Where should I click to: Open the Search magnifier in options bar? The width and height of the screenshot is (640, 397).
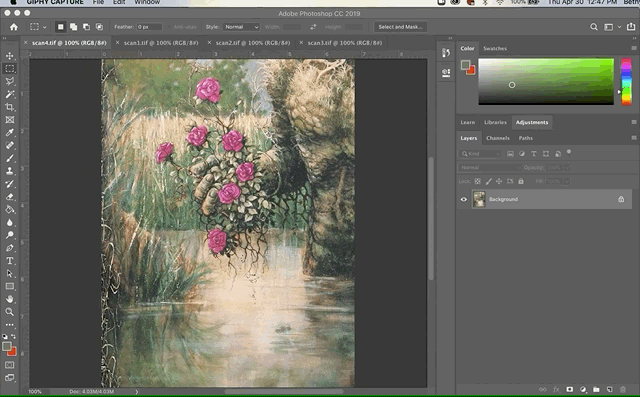click(594, 27)
